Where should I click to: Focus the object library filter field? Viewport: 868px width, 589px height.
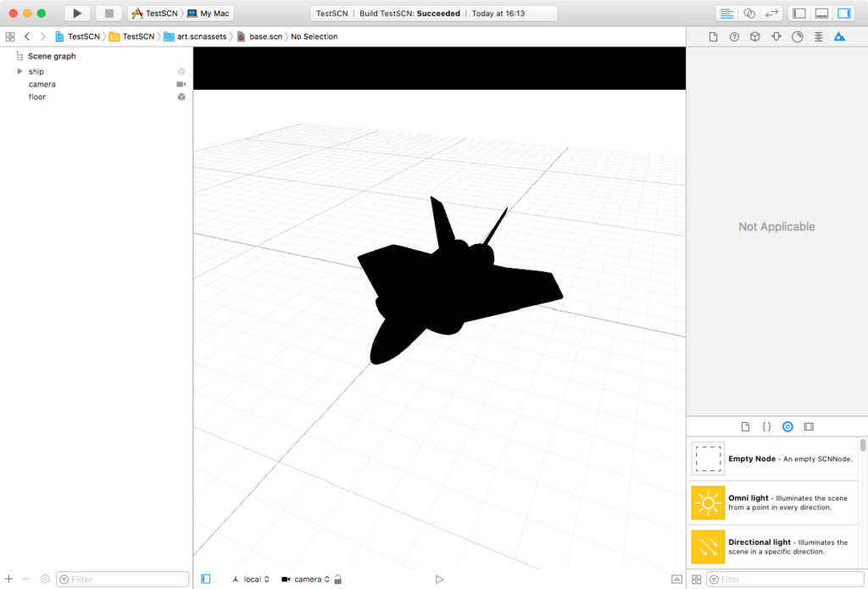(x=786, y=579)
